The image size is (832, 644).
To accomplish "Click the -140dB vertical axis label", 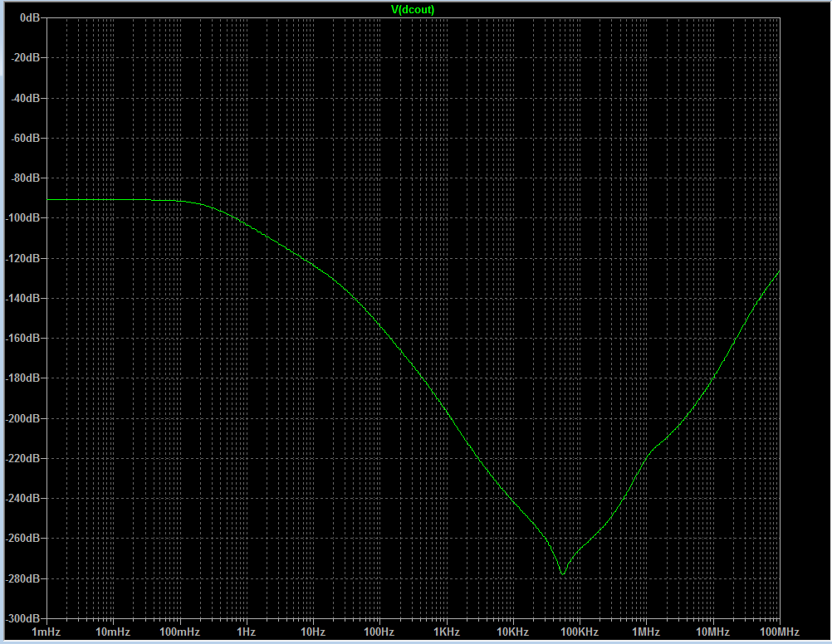I will point(22,298).
